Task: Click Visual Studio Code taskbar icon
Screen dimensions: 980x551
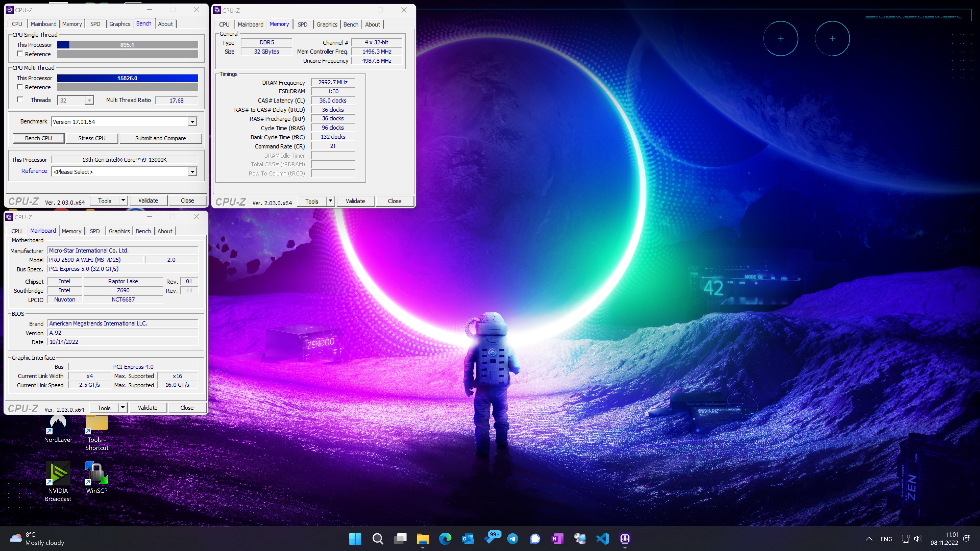Action: (x=602, y=539)
